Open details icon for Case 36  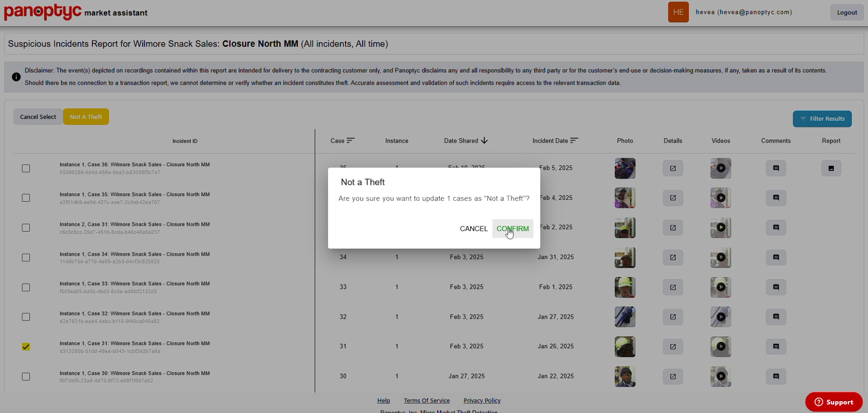coord(673,168)
